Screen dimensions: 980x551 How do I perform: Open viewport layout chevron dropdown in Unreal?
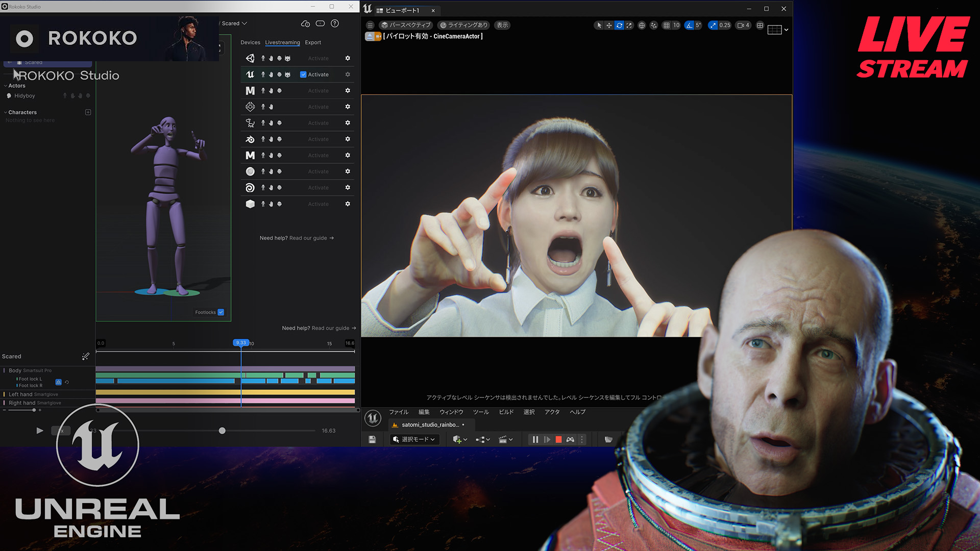pos(786,30)
